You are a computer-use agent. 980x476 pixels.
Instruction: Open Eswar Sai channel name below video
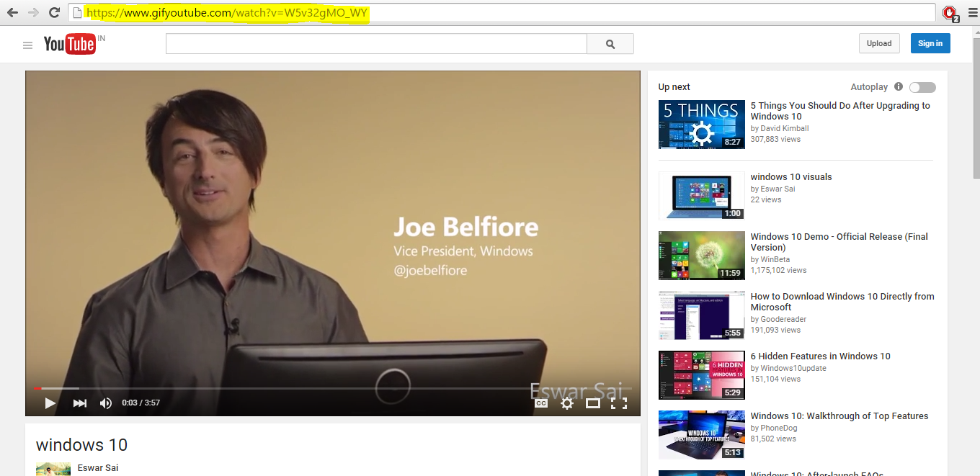[98, 468]
